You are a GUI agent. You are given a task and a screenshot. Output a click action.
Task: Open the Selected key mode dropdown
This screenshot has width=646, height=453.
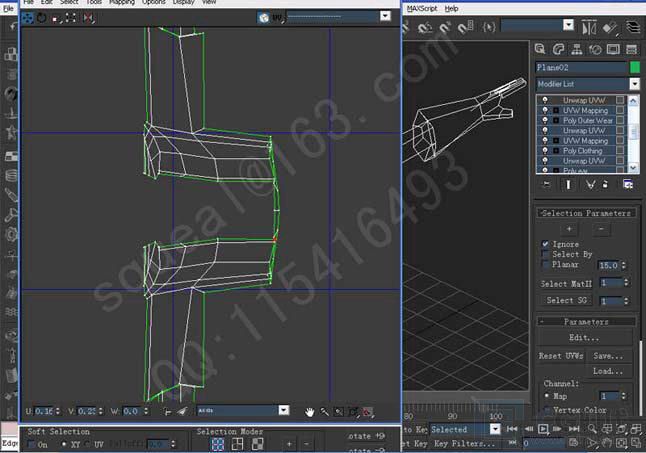click(495, 429)
